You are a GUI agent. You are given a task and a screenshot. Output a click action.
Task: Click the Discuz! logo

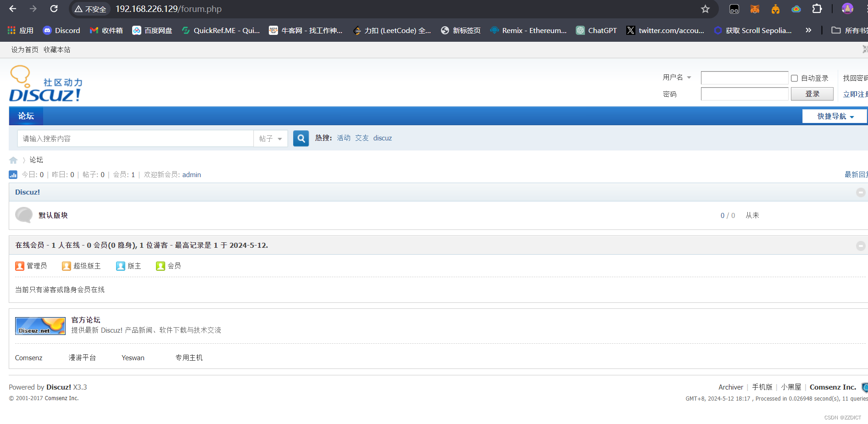point(46,84)
